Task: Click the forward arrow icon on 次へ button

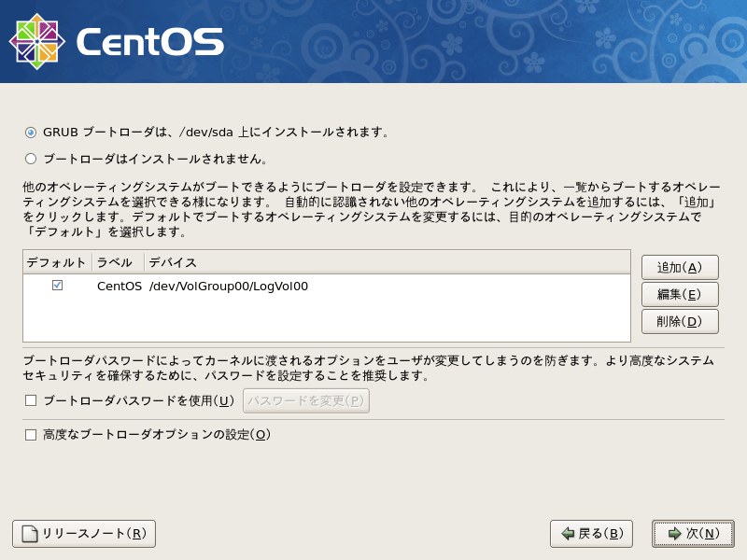Action: [675, 534]
